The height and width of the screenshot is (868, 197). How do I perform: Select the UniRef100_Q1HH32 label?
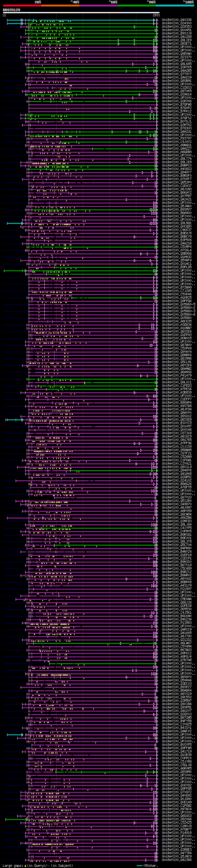click(x=177, y=257)
